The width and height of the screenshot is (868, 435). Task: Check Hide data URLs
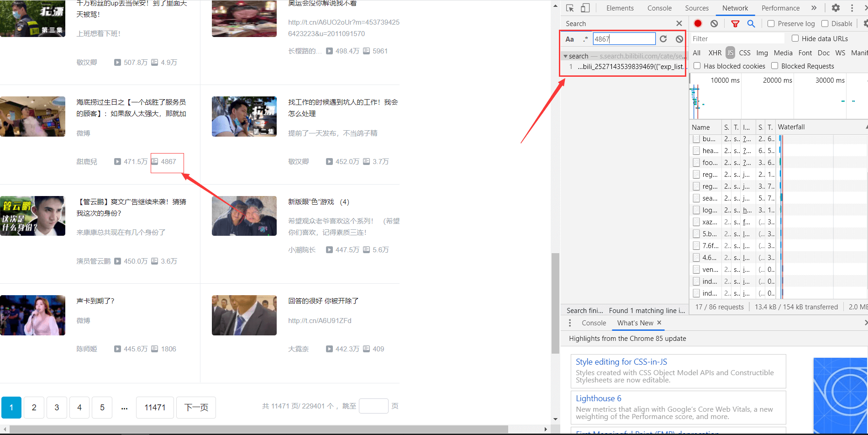(795, 38)
